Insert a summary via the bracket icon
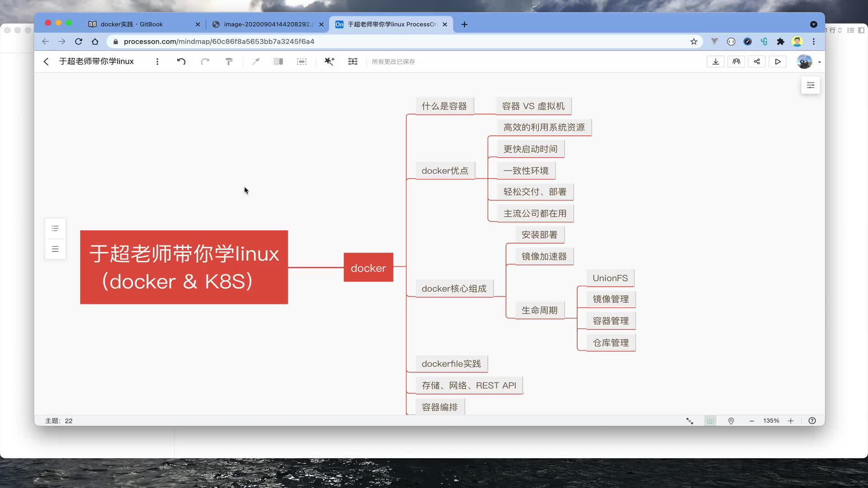This screenshot has height=488, width=868. tap(278, 61)
